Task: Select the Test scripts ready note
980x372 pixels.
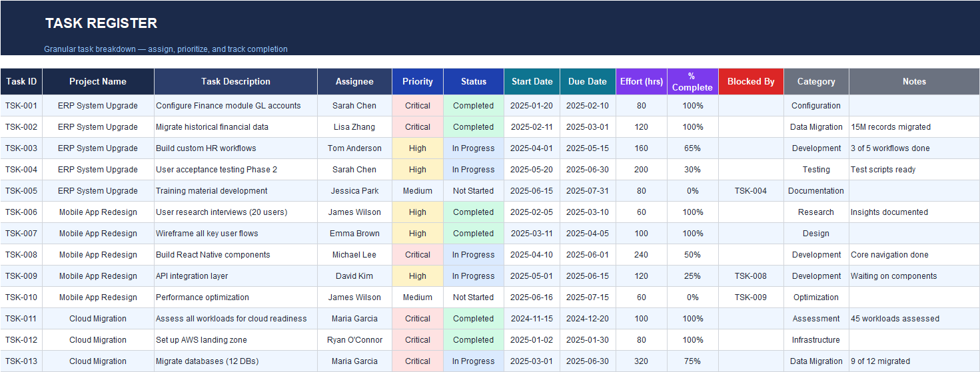Action: click(x=914, y=169)
